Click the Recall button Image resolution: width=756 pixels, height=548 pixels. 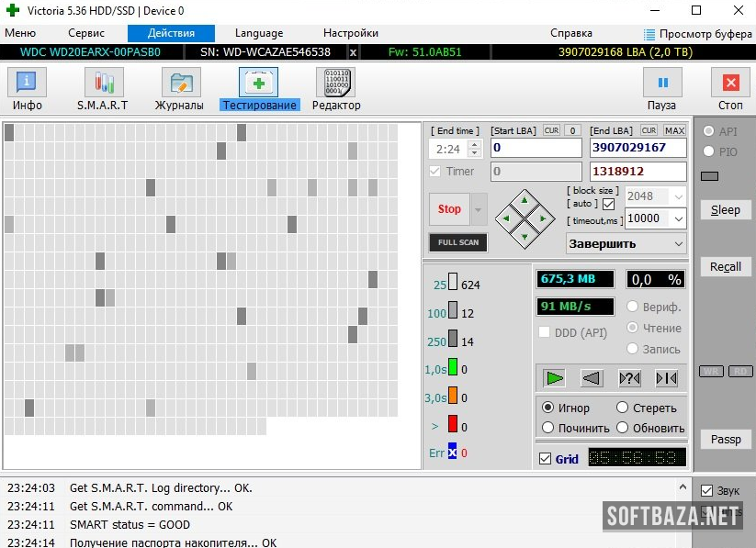725,267
